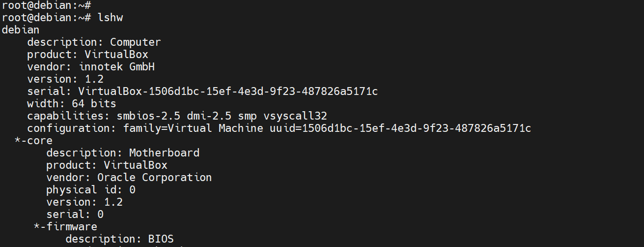
Task: Click the 'description: BIOS' line
Action: [x=119, y=239]
